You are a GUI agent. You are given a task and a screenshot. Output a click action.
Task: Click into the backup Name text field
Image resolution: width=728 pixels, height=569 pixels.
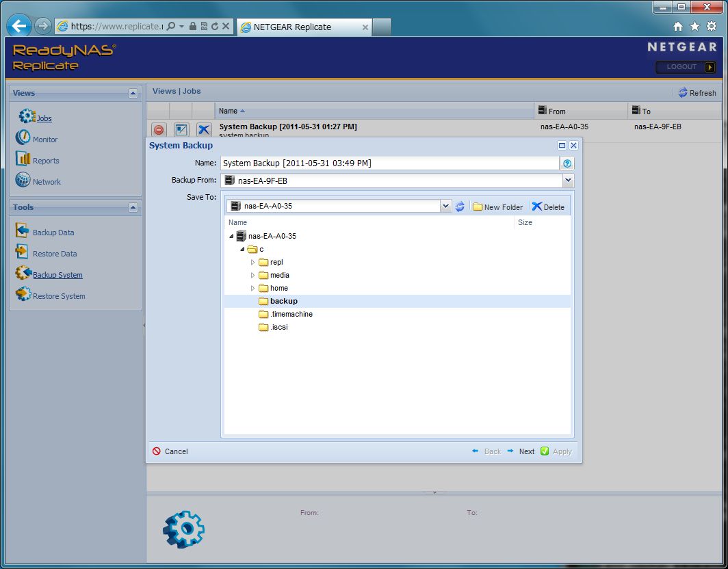[389, 163]
